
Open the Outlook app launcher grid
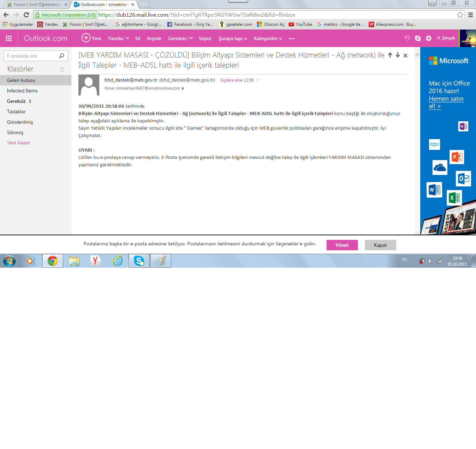pyautogui.click(x=9, y=38)
